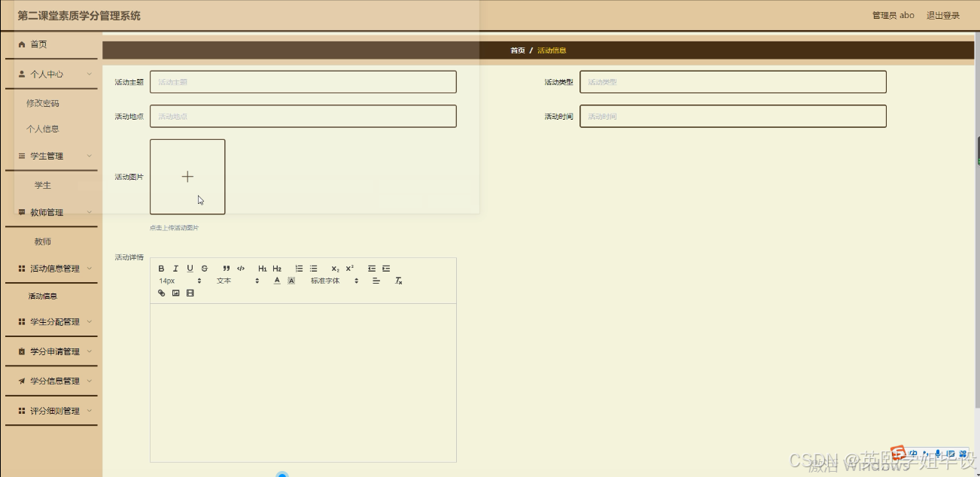Viewport: 980px width, 477px height.
Task: Apply subscript formatting
Action: [336, 269]
